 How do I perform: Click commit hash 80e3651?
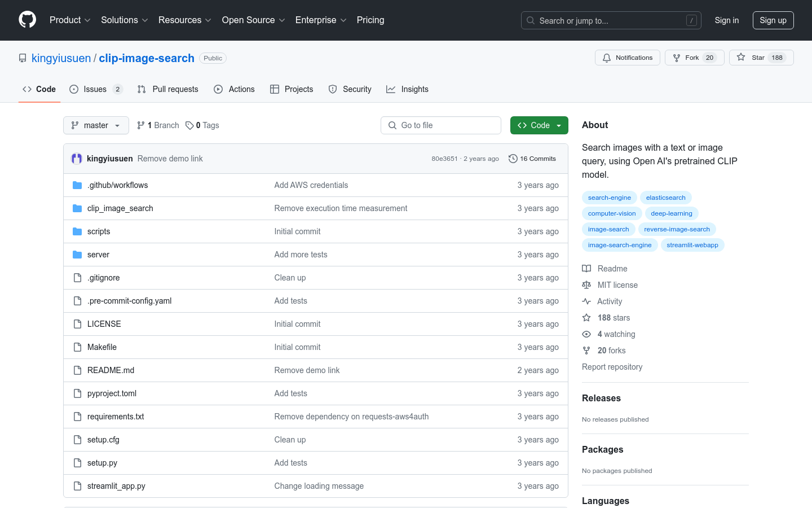tap(444, 159)
